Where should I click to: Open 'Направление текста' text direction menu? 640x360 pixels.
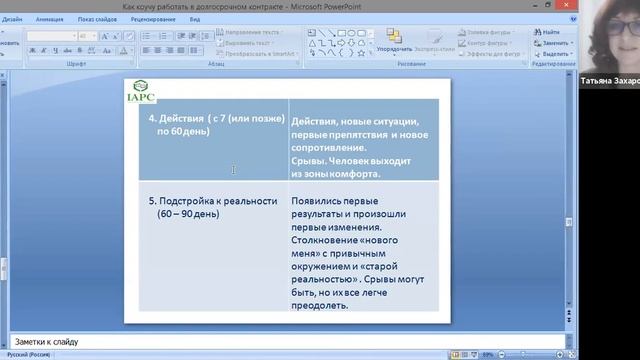250,32
